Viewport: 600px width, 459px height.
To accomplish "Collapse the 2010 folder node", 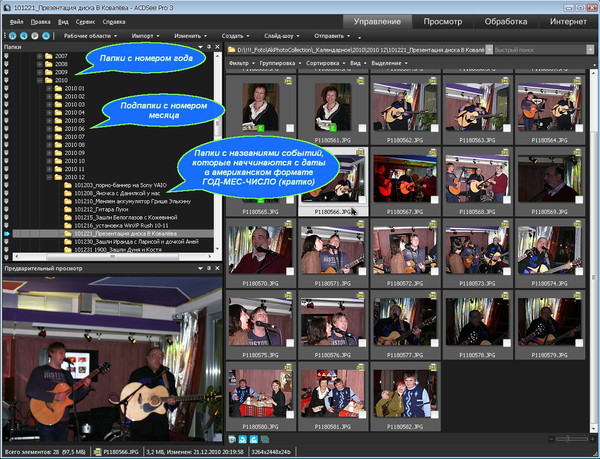I will click(40, 80).
